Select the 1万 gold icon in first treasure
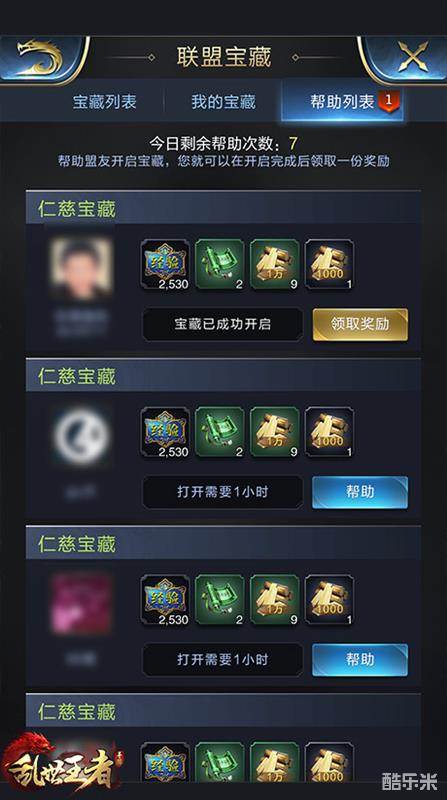 [275, 264]
